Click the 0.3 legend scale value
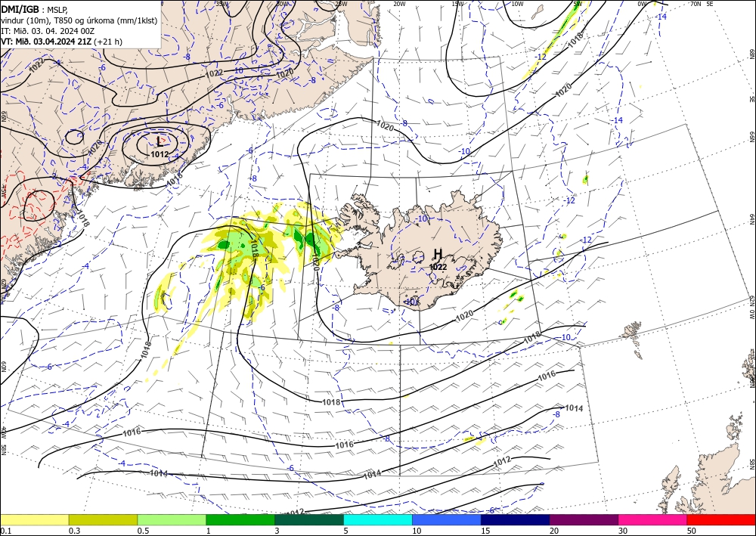Image resolution: width=756 pixels, height=536 pixels. tap(74, 531)
